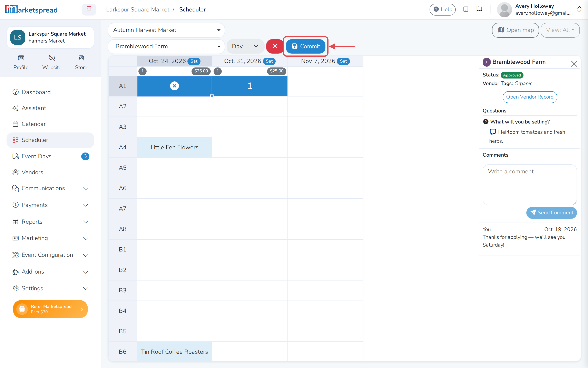Remove Bramblewood assignment in A1 Oct. 24

[174, 86]
